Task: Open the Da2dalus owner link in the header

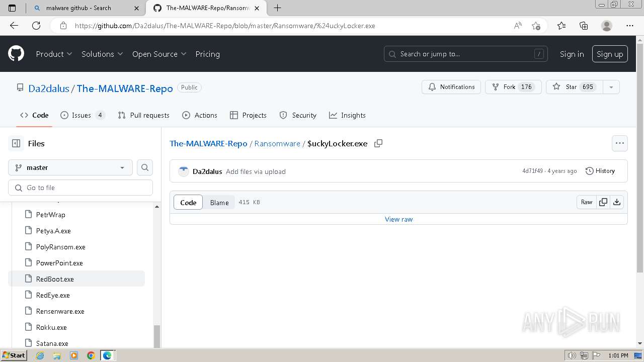Action: [49, 88]
